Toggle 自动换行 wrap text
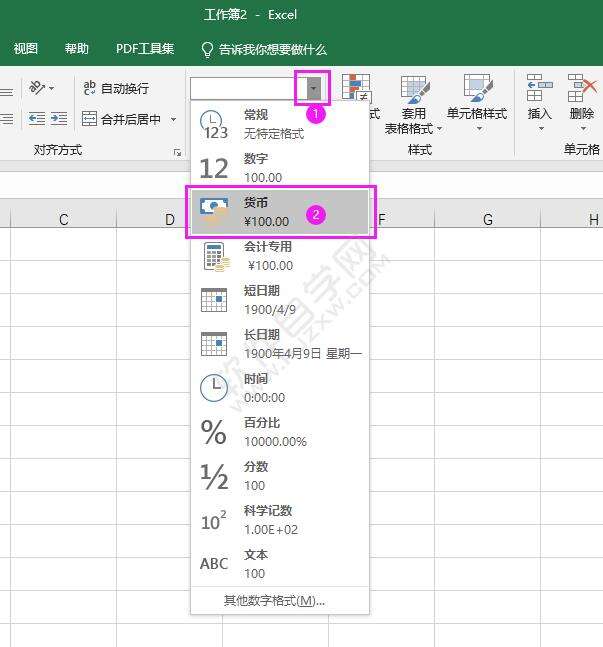Viewport: 603px width, 647px height. 116,88
